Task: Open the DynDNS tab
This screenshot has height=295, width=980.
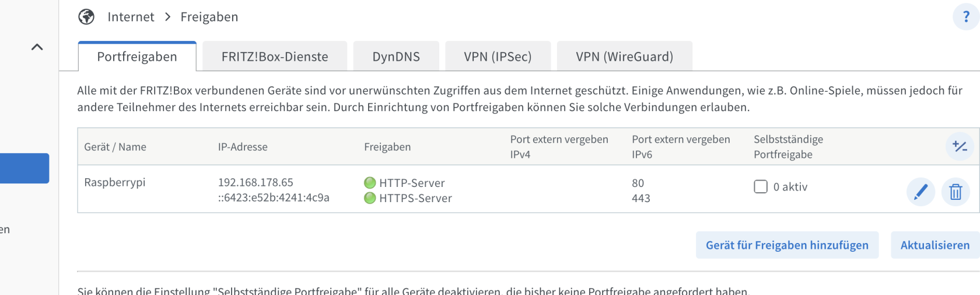Action: coord(396,56)
